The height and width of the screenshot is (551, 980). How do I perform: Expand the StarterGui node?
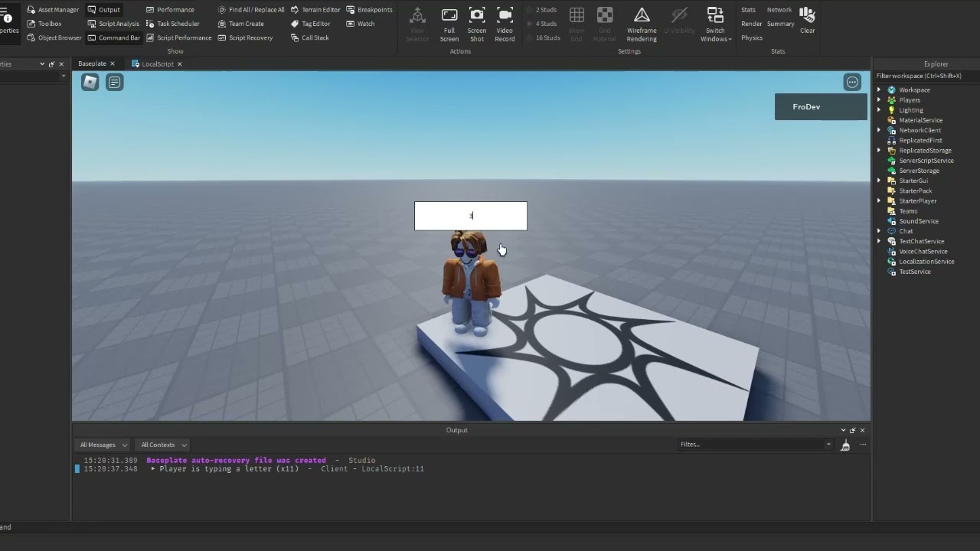(879, 181)
